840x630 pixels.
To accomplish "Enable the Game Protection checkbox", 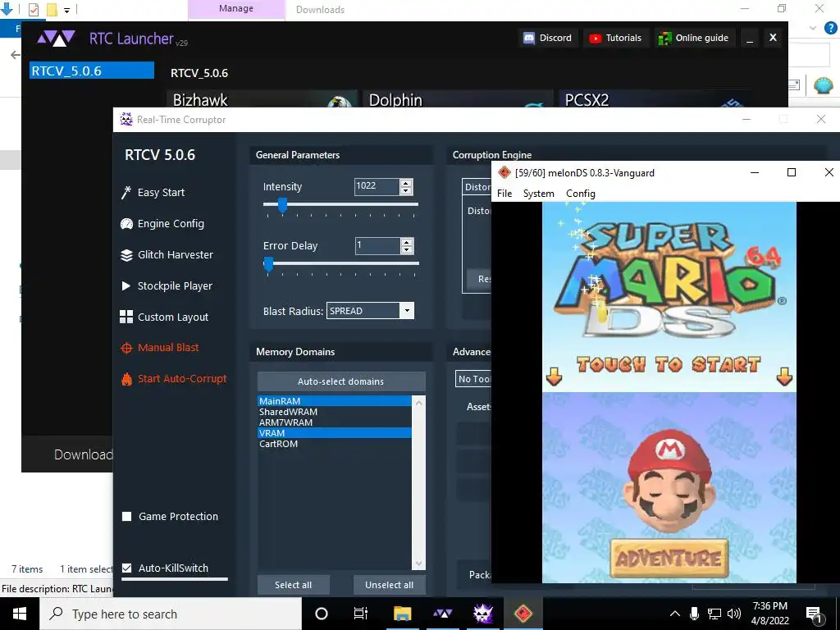I will (x=127, y=517).
